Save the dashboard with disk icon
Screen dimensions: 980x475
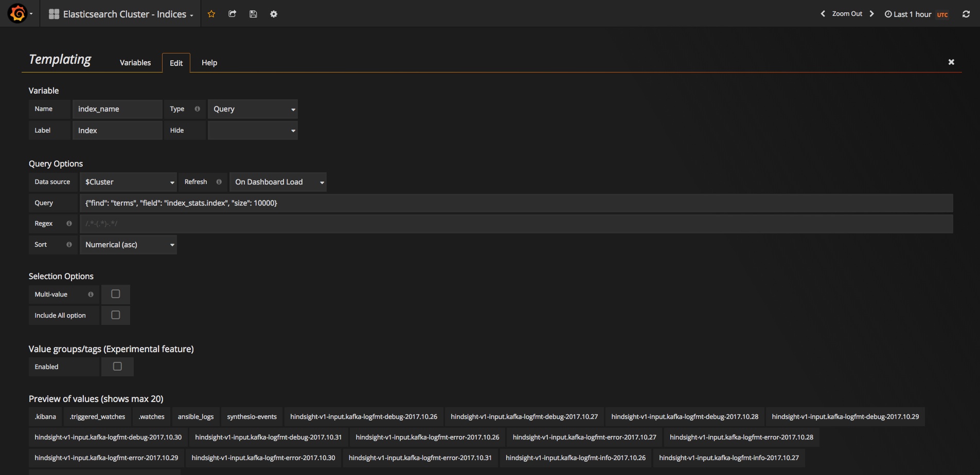tap(253, 14)
